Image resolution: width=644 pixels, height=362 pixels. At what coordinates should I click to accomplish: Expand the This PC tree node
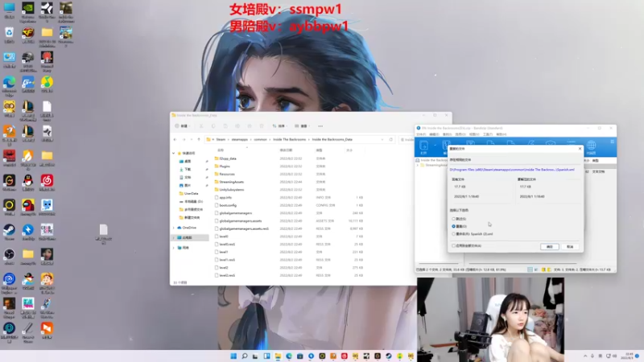click(174, 237)
